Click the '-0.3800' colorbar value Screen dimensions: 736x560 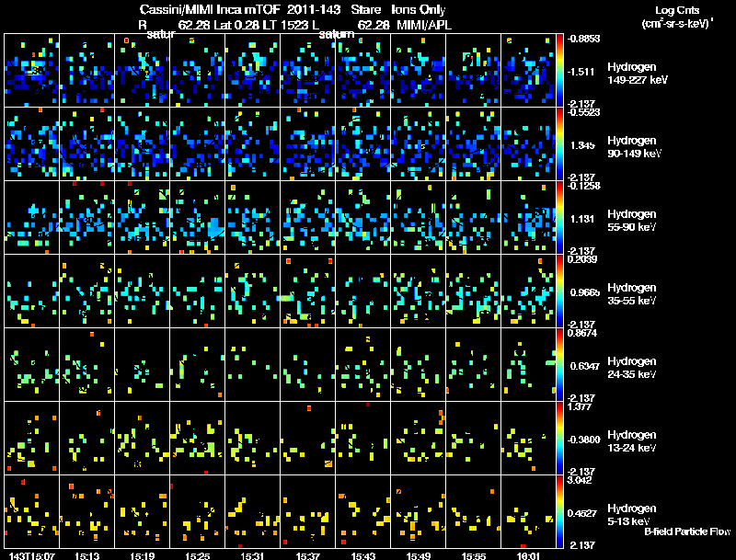[584, 440]
